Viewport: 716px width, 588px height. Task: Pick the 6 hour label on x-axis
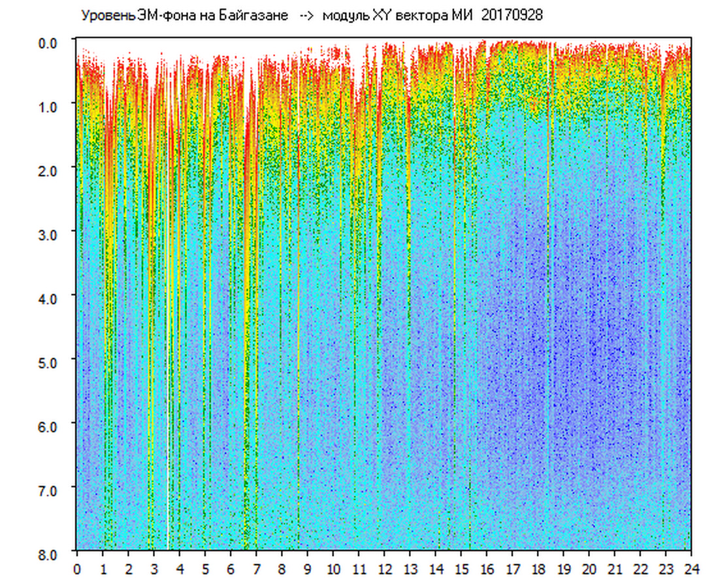(231, 568)
